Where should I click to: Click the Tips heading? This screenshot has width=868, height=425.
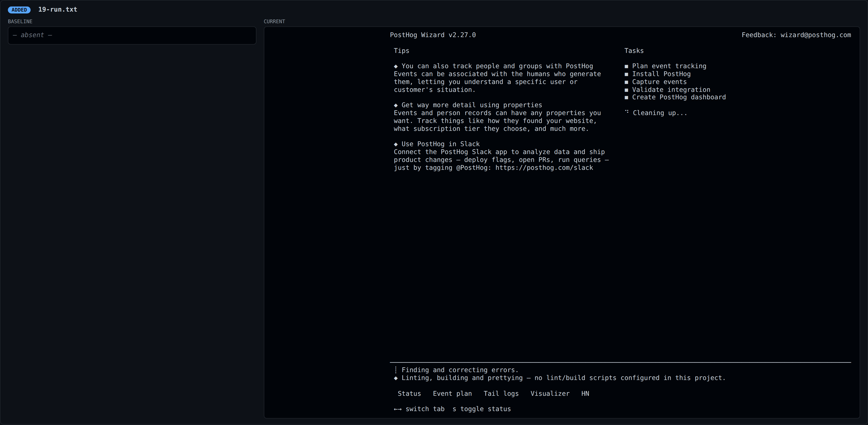coord(401,51)
